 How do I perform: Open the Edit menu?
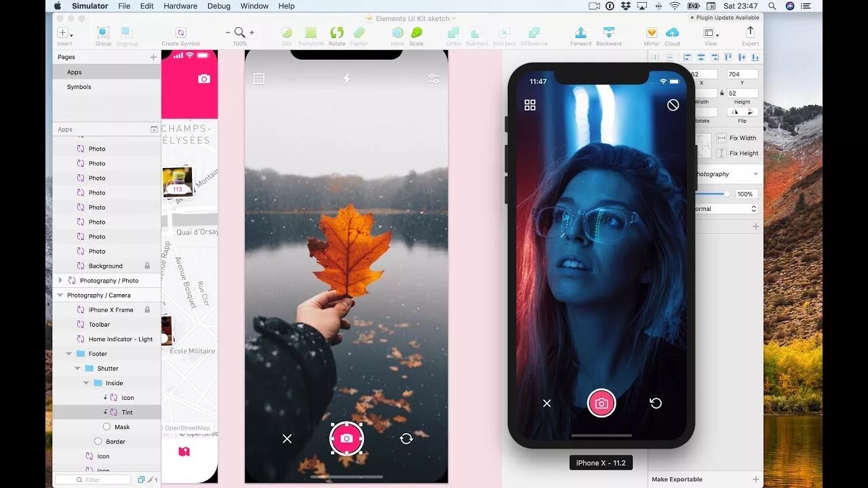[x=147, y=6]
